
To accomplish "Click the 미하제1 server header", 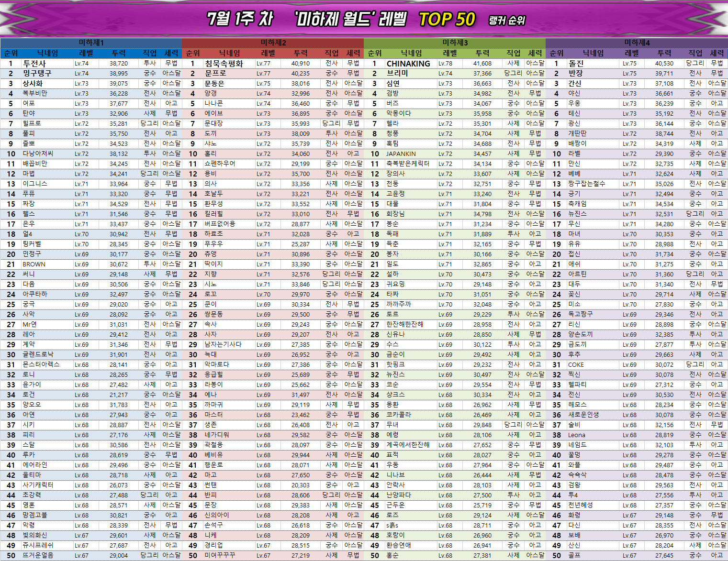I will coord(91,43).
